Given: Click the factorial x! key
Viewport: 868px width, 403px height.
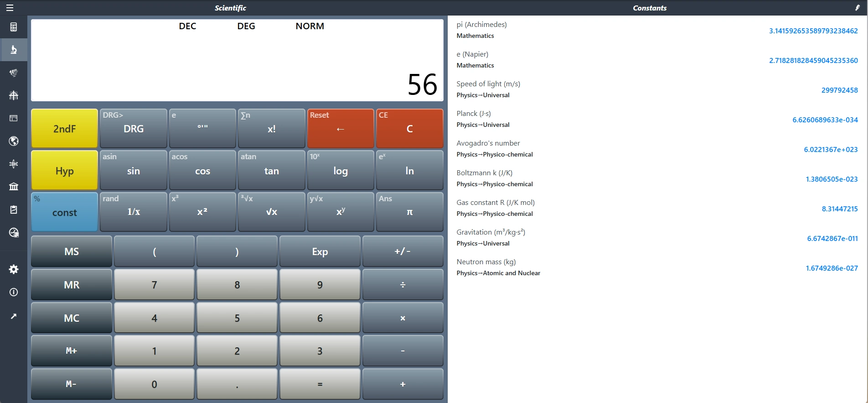Looking at the screenshot, I should 272,128.
